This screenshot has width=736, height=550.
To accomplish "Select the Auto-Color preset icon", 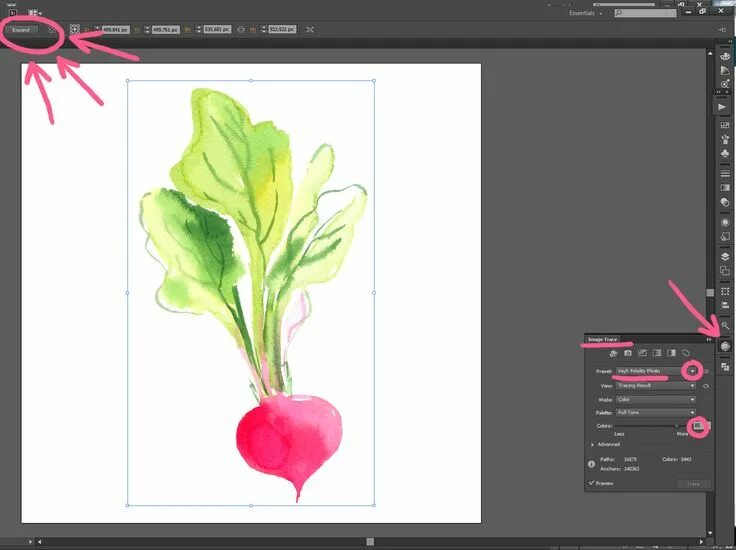I will 613,353.
